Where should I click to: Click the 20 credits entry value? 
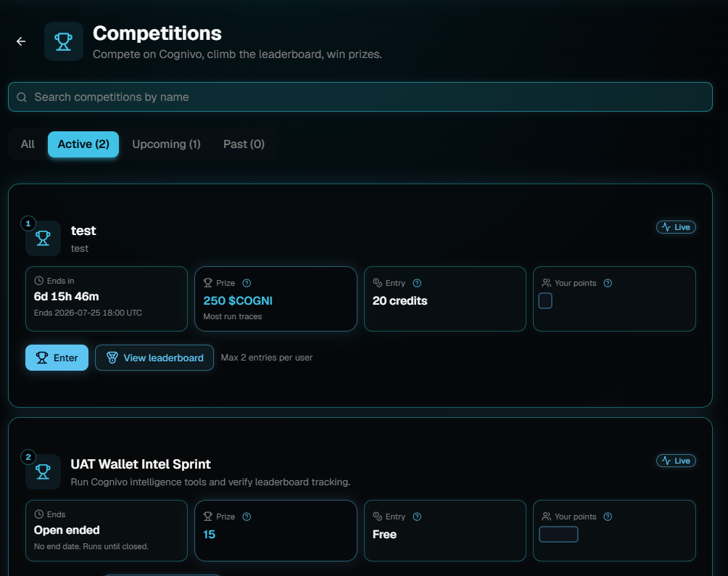[400, 300]
